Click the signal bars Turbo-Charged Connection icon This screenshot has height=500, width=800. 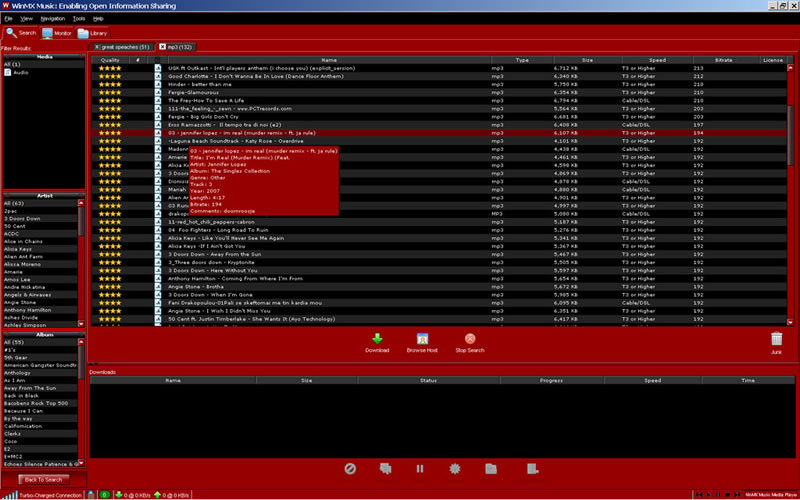point(10,495)
